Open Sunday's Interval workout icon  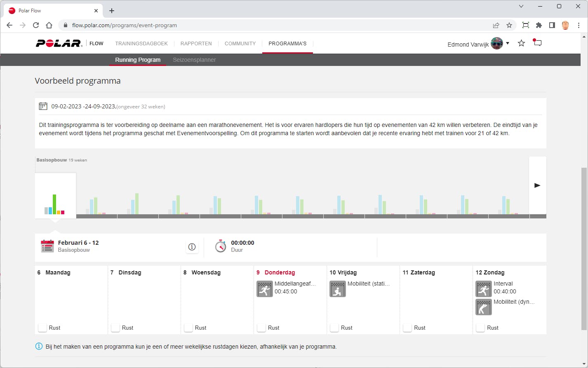click(484, 289)
